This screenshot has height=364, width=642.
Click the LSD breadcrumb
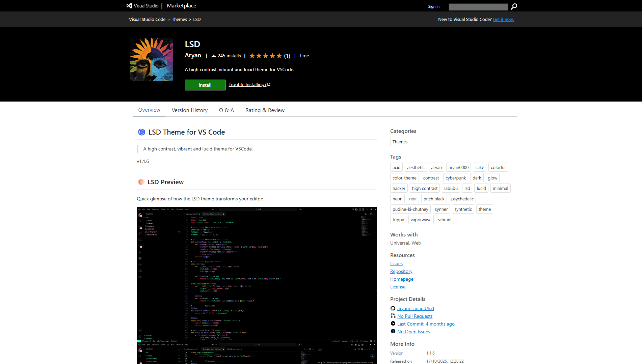pos(197,20)
